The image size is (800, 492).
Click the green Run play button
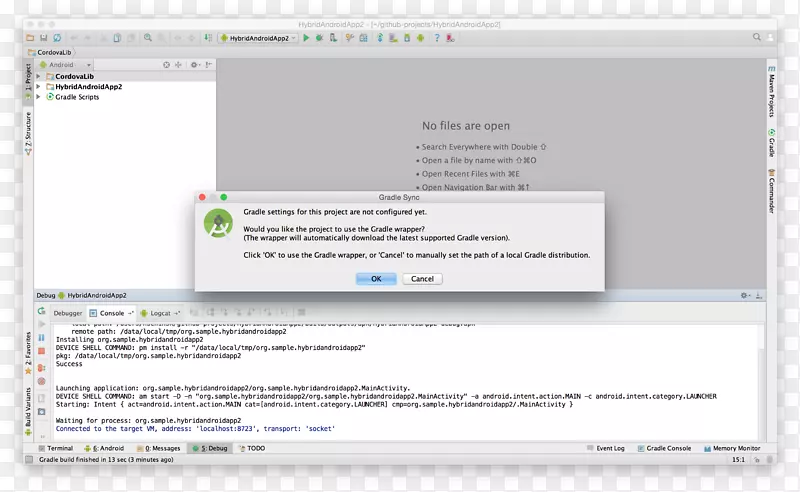click(306, 38)
